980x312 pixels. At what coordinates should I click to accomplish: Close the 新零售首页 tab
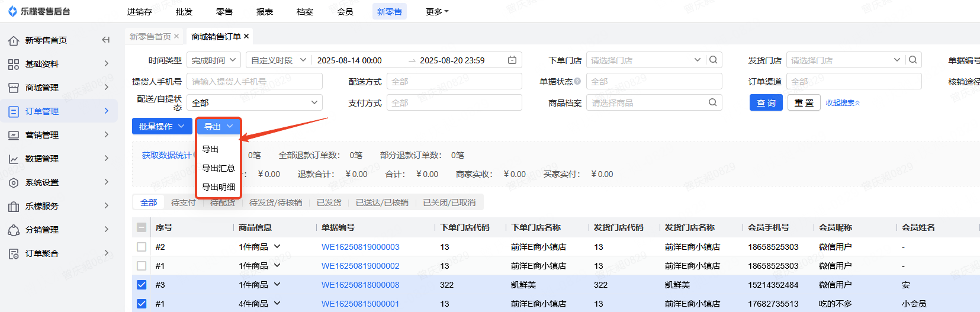pos(176,36)
